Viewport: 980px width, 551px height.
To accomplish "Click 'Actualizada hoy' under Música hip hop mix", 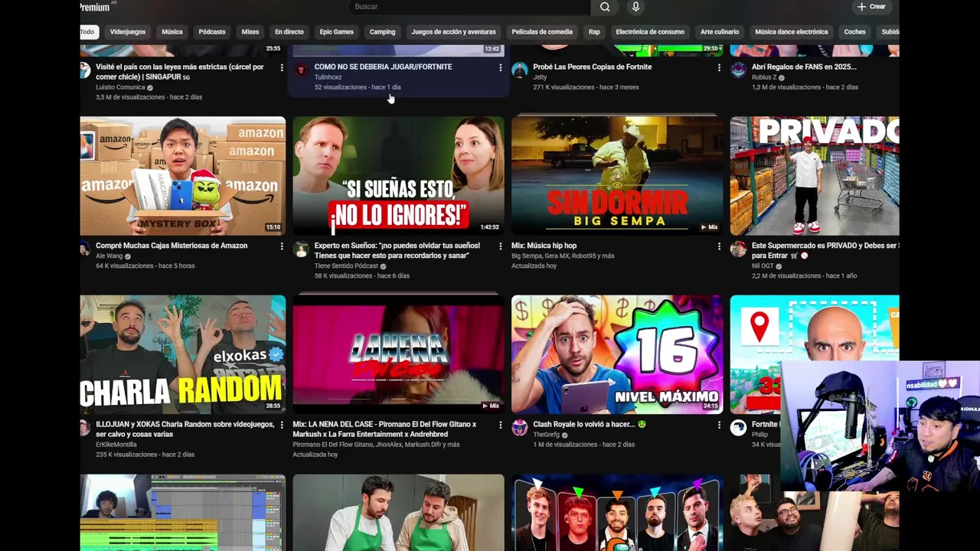I will click(x=534, y=266).
